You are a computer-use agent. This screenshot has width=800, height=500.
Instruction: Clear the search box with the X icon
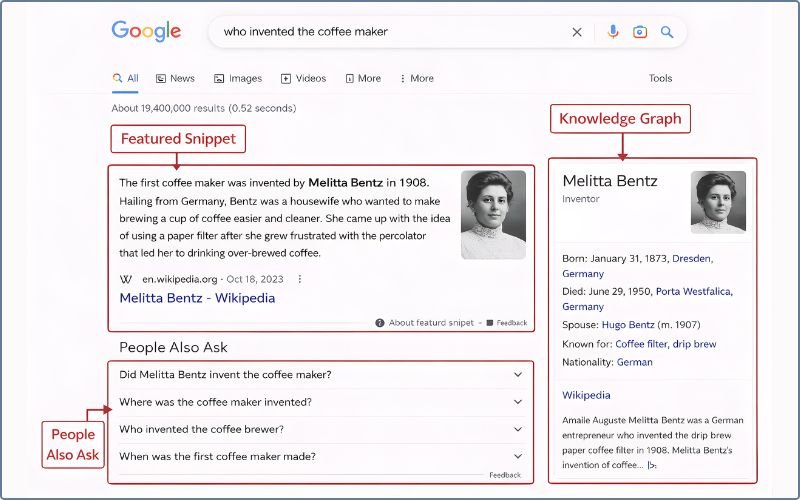pos(577,32)
